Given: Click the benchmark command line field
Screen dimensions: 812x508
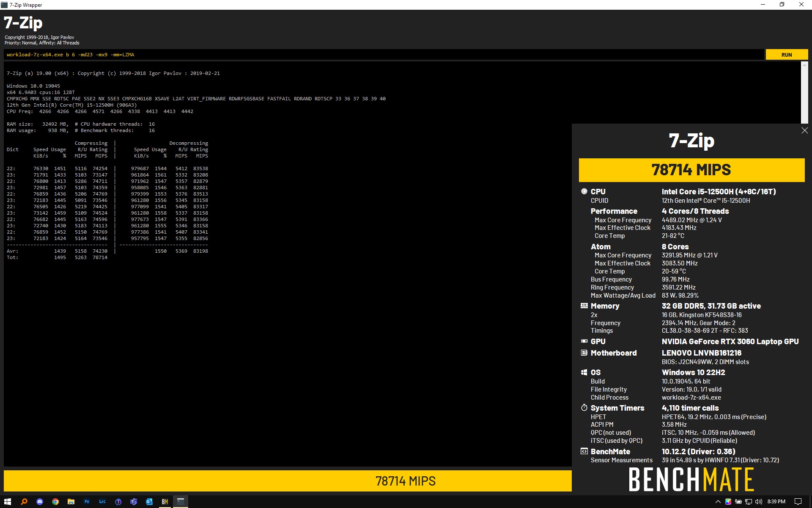Looking at the screenshot, I should pyautogui.click(x=384, y=55).
